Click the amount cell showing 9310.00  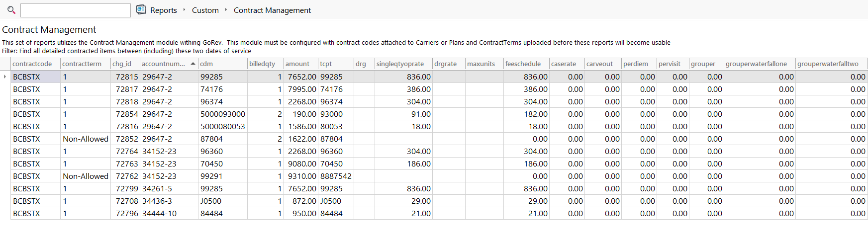tap(300, 176)
